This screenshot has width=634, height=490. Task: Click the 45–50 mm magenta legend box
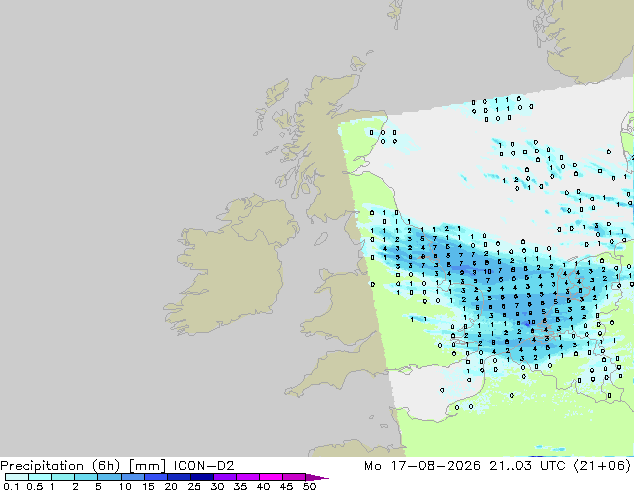pos(294,477)
